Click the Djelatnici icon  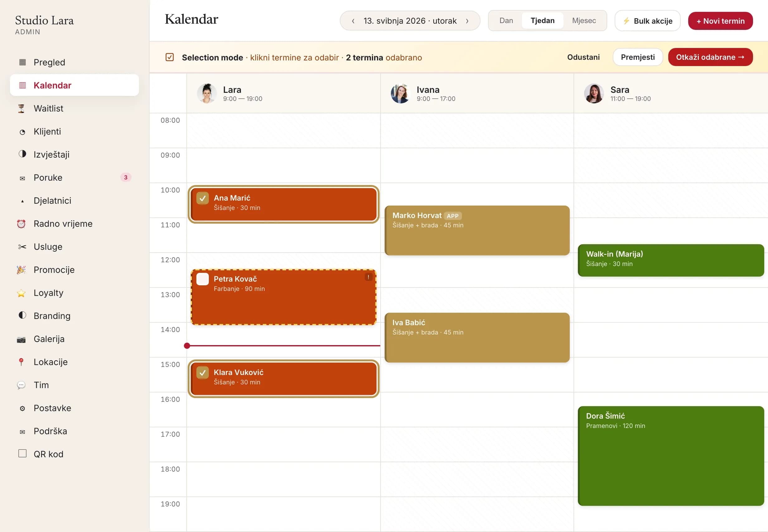(22, 201)
